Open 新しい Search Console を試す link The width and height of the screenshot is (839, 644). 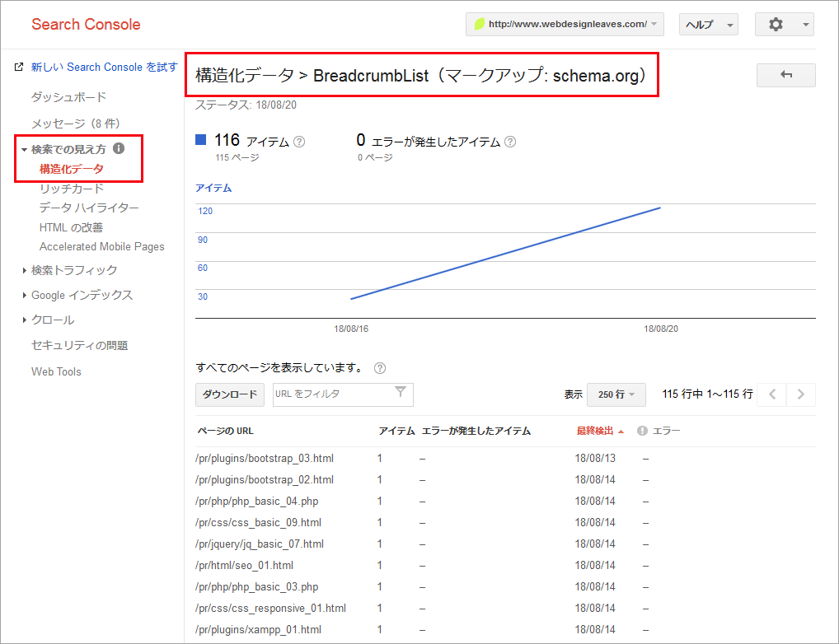coord(104,67)
